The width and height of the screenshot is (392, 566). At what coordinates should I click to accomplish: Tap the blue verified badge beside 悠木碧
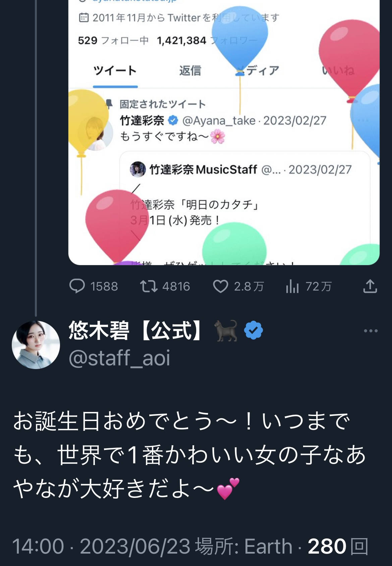[x=254, y=330]
